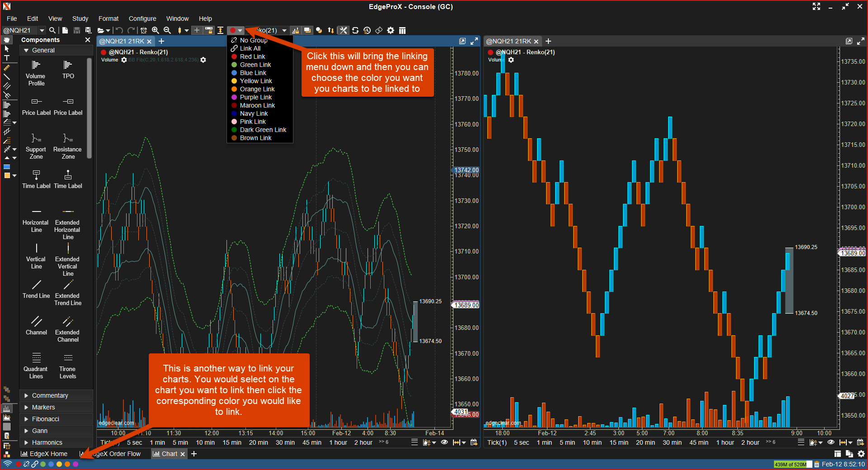
Task: Switch to the EdgeX Home tab
Action: (x=44, y=454)
